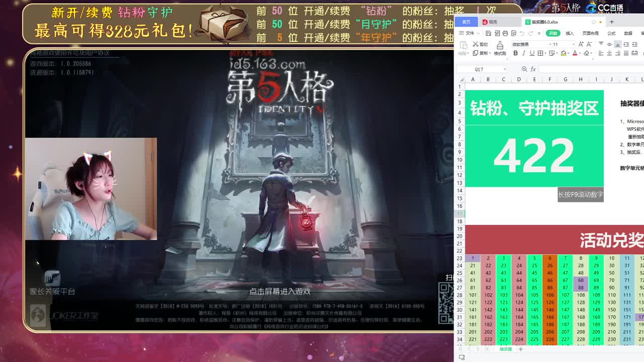644x362 pixels.
Task: Click the fx insert function button
Action: pyautogui.click(x=533, y=69)
